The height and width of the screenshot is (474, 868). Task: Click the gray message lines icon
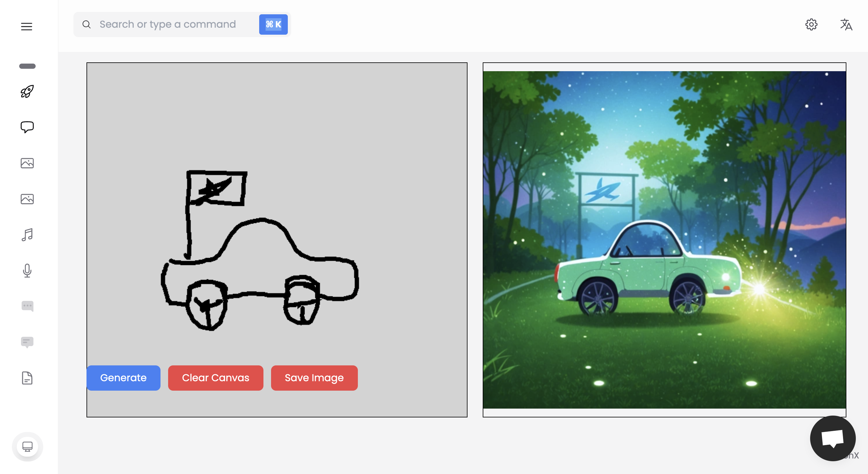click(27, 342)
